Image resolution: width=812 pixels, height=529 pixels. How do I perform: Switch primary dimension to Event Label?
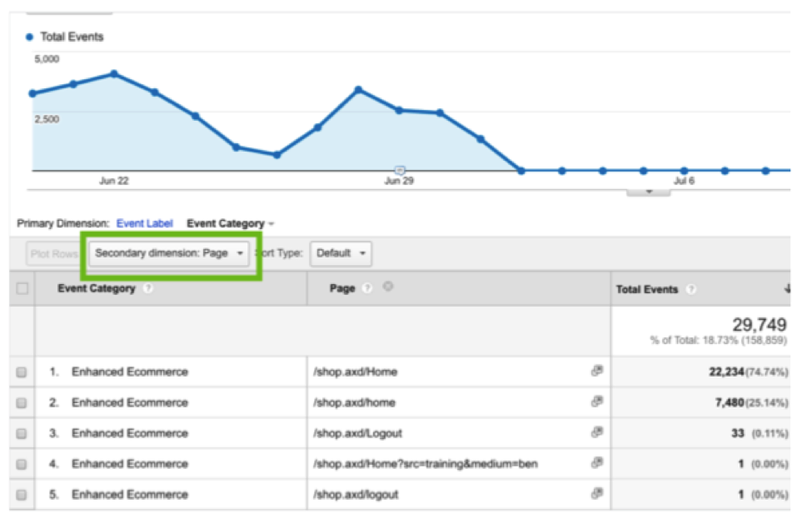tap(144, 223)
